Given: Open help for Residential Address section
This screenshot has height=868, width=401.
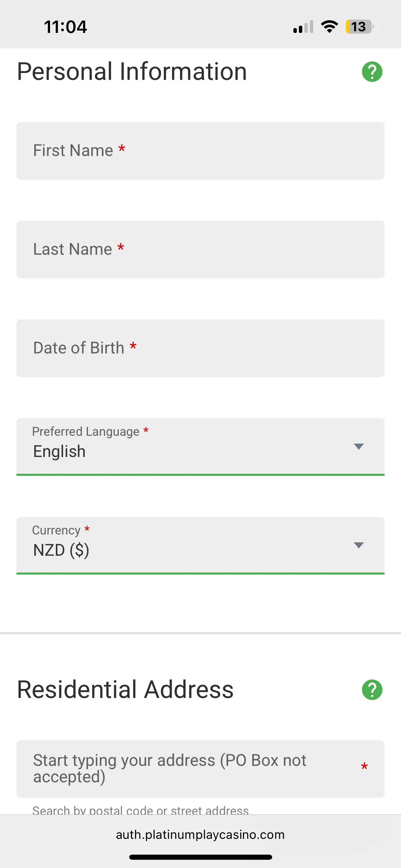Looking at the screenshot, I should click(372, 690).
